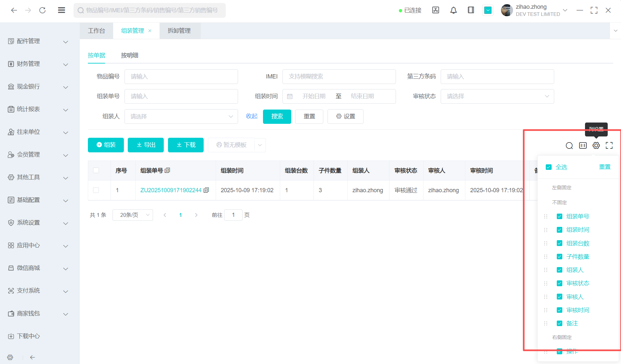Screen dimensions: 621x364
Task: Click the notification bell icon
Action: [x=453, y=10]
